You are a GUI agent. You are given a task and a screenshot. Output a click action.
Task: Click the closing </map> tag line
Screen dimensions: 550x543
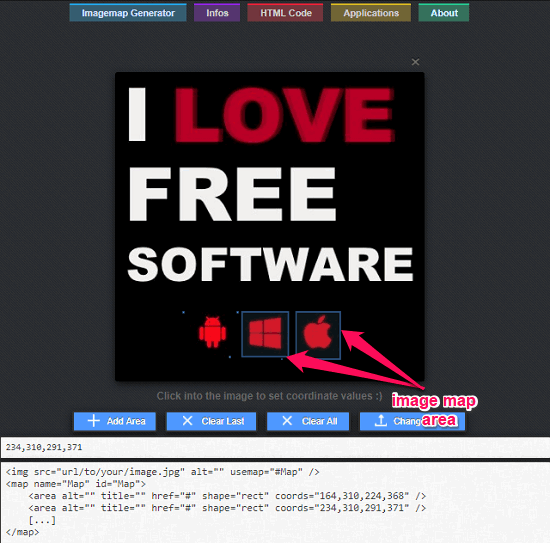coord(22,532)
